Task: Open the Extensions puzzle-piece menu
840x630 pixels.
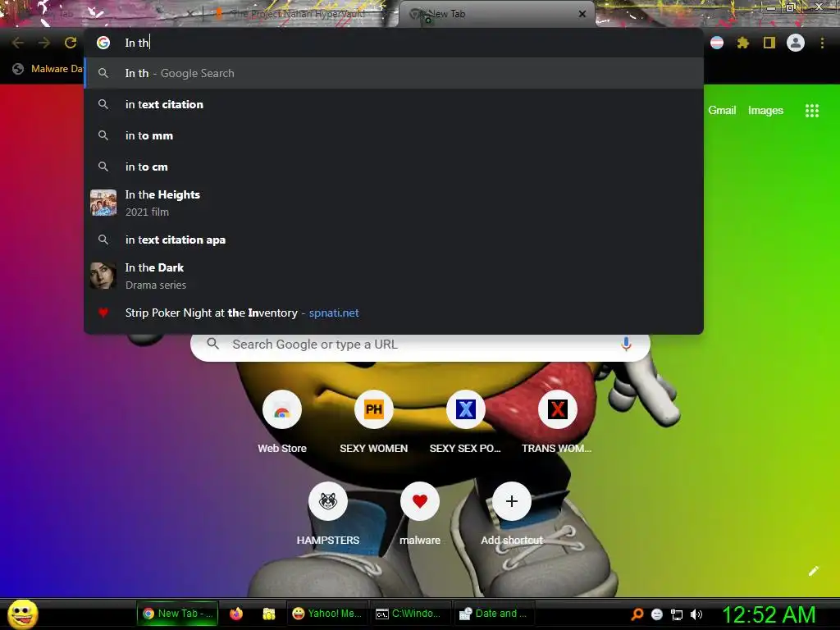Action: [x=742, y=43]
